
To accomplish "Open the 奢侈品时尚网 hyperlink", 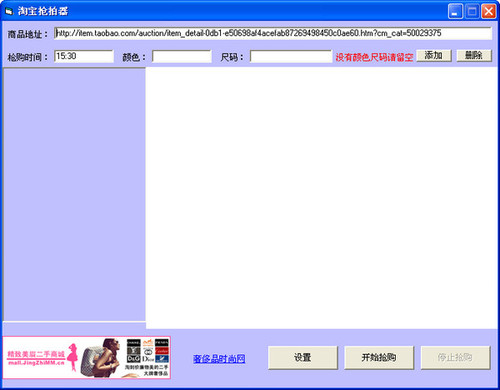I will [x=219, y=359].
